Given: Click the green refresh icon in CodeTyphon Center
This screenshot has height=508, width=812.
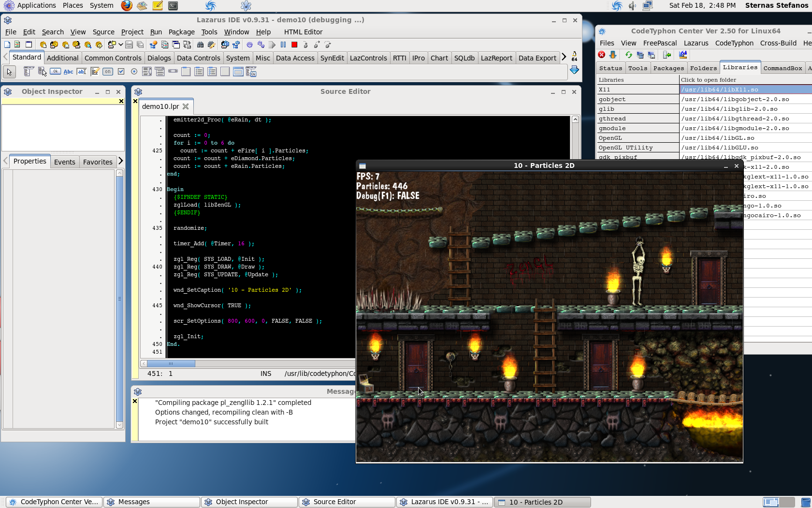Looking at the screenshot, I should [x=628, y=55].
